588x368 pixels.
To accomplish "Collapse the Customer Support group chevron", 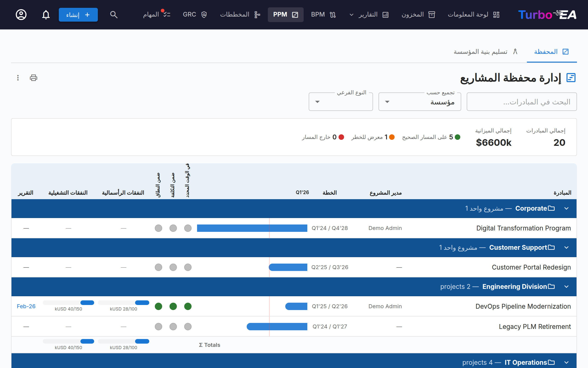I will click(566, 247).
